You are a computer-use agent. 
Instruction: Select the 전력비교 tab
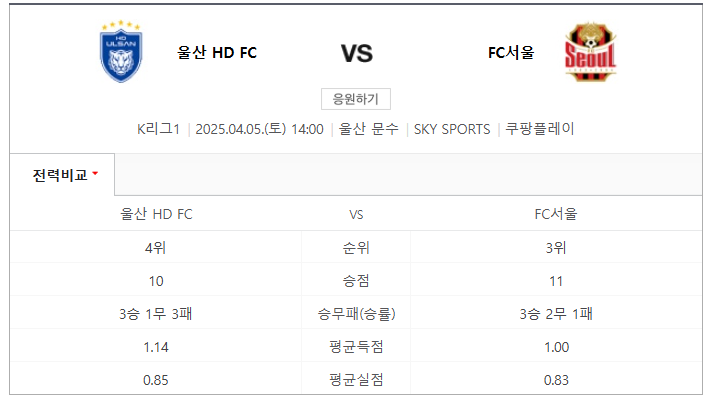[x=62, y=175]
